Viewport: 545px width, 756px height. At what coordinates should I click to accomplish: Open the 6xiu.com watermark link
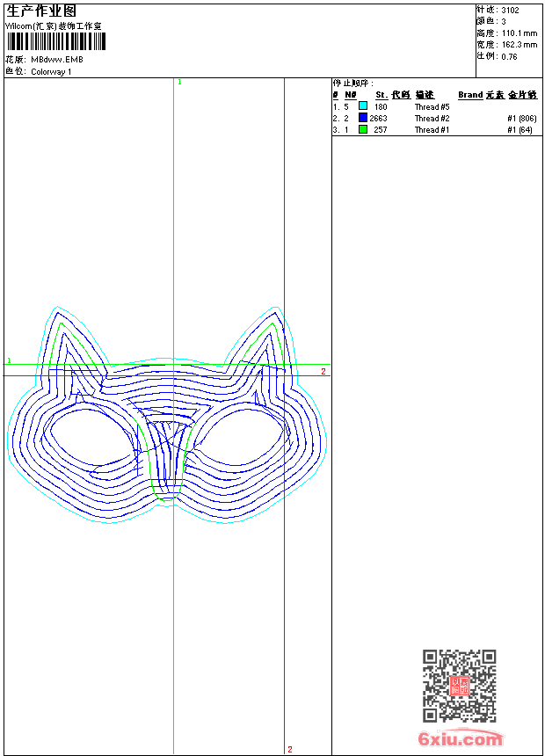[x=460, y=739]
